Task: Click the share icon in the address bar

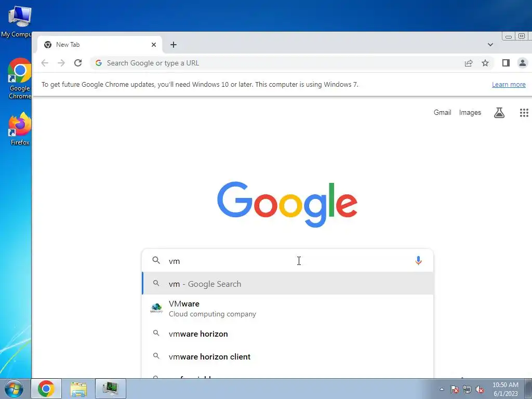Action: [469, 63]
